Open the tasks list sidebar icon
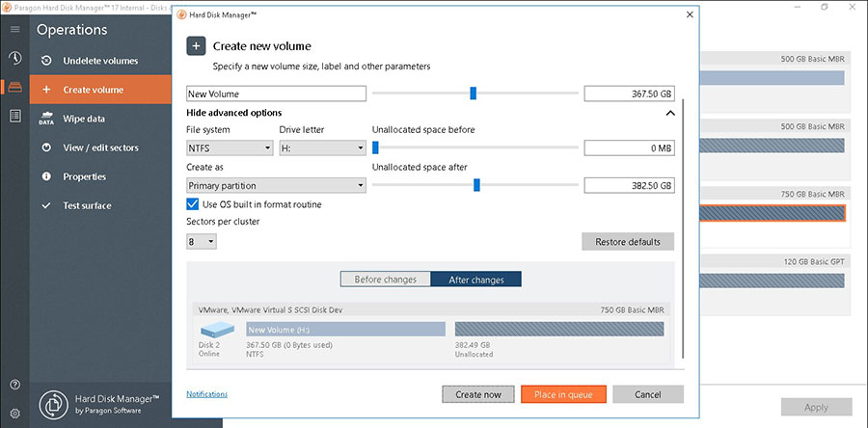Viewport: 868px width, 428px height. (x=14, y=116)
